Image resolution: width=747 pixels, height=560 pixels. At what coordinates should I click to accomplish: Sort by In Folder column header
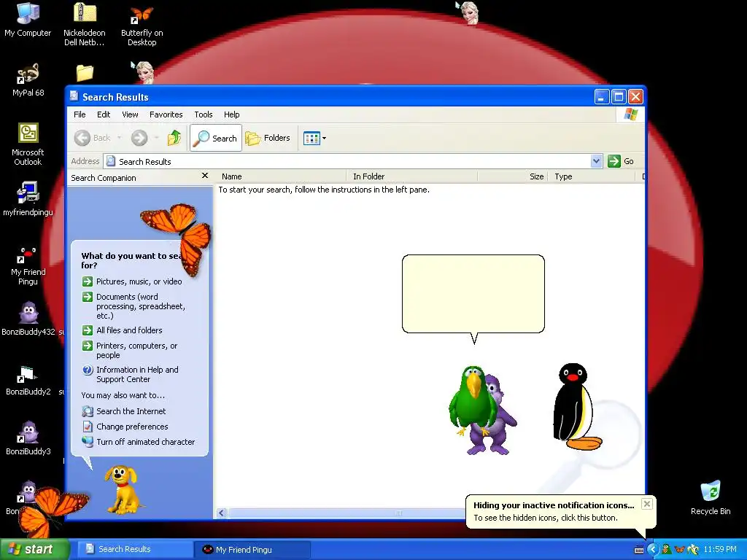[411, 176]
